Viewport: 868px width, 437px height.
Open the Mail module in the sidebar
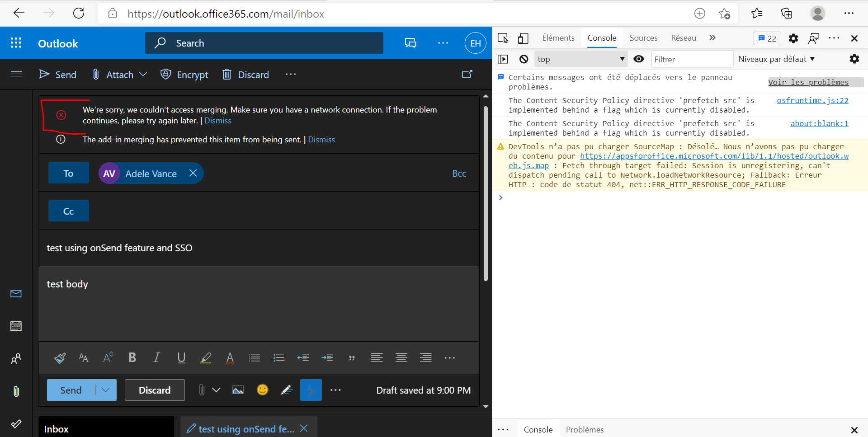coord(16,294)
